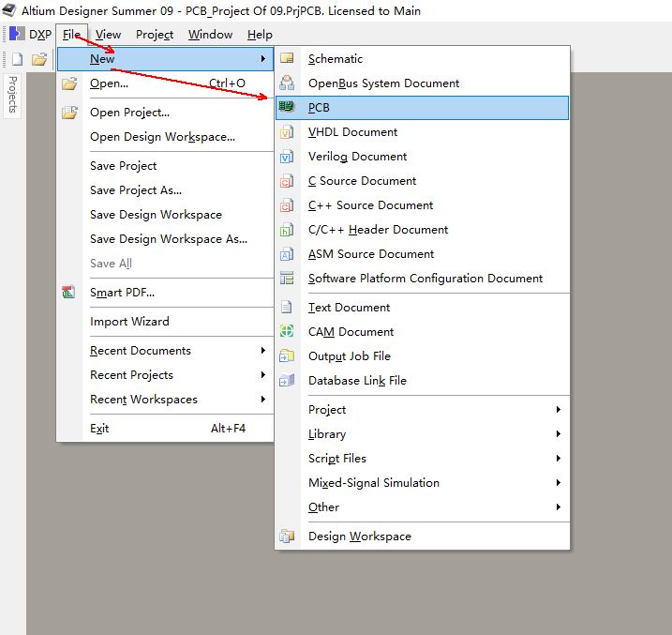Click the Output Job File icon
This screenshot has width=672, height=635.
click(287, 355)
